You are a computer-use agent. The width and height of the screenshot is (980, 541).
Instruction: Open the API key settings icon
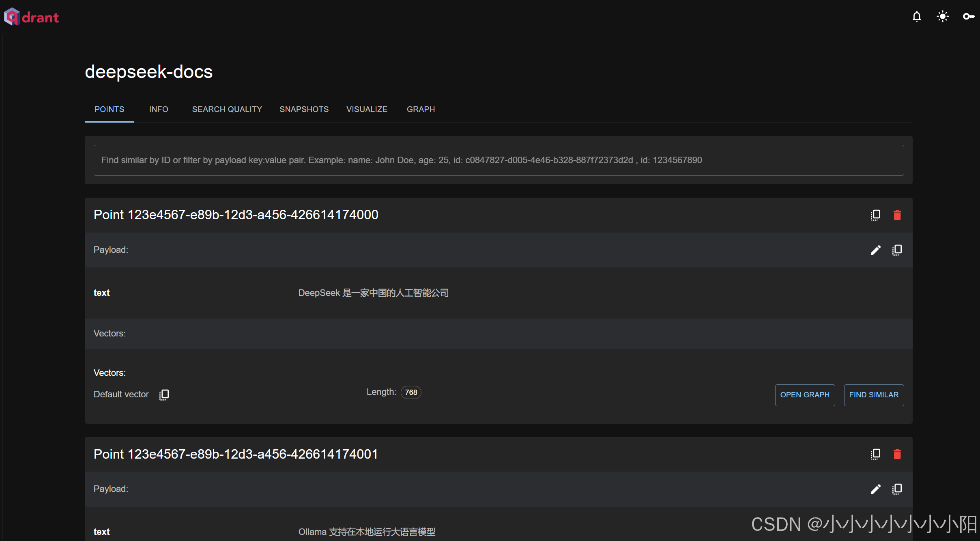coord(969,17)
